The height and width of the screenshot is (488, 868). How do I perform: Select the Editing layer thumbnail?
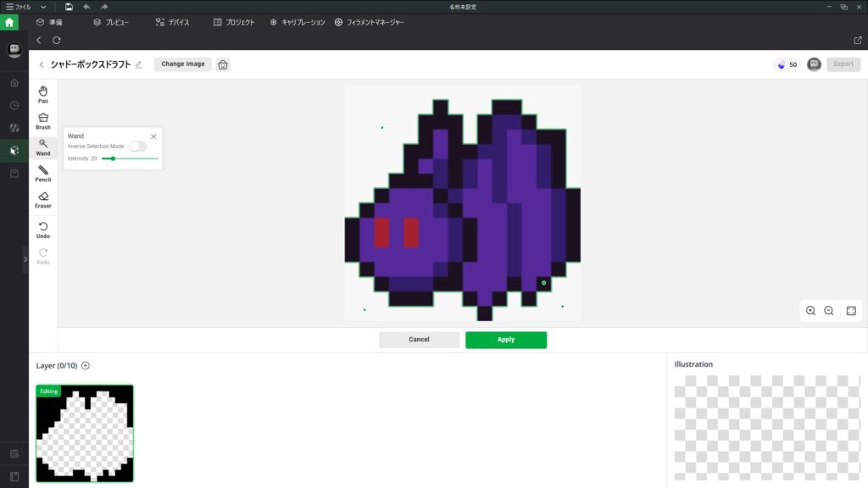click(x=85, y=433)
